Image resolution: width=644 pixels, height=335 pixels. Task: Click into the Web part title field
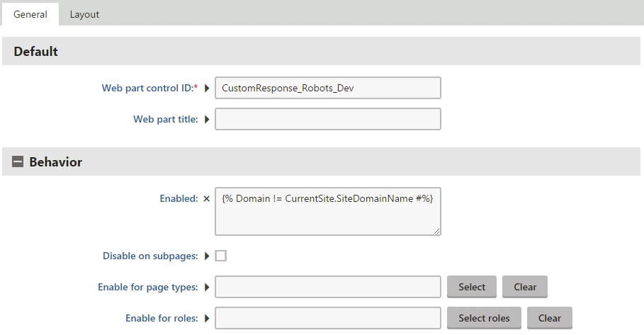coord(328,119)
